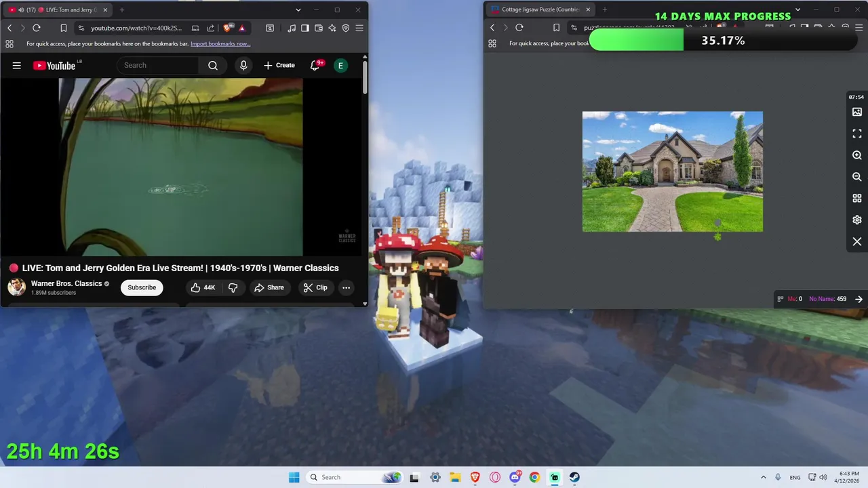The image size is (868, 488).
Task: Share the Tom and Jerry live stream
Action: tap(269, 287)
